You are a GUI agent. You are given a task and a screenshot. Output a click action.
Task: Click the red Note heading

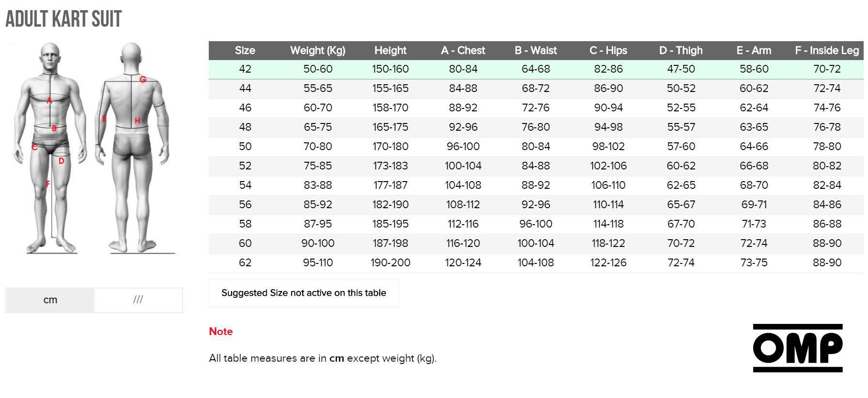[x=221, y=332]
